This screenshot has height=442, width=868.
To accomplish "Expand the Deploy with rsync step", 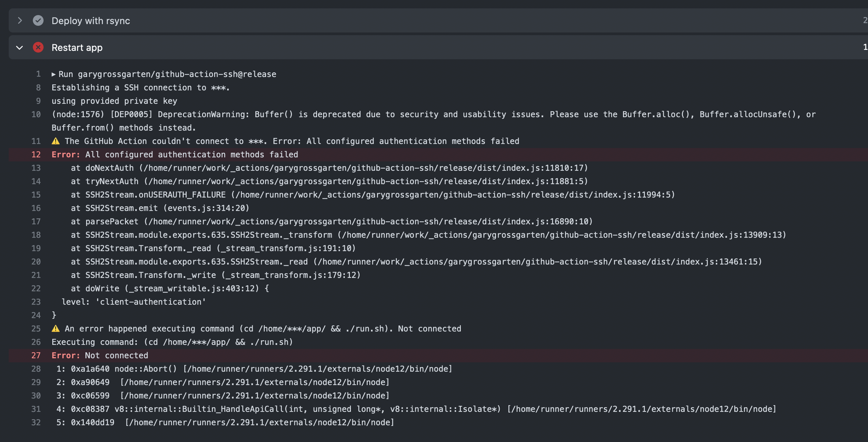I will click(20, 20).
